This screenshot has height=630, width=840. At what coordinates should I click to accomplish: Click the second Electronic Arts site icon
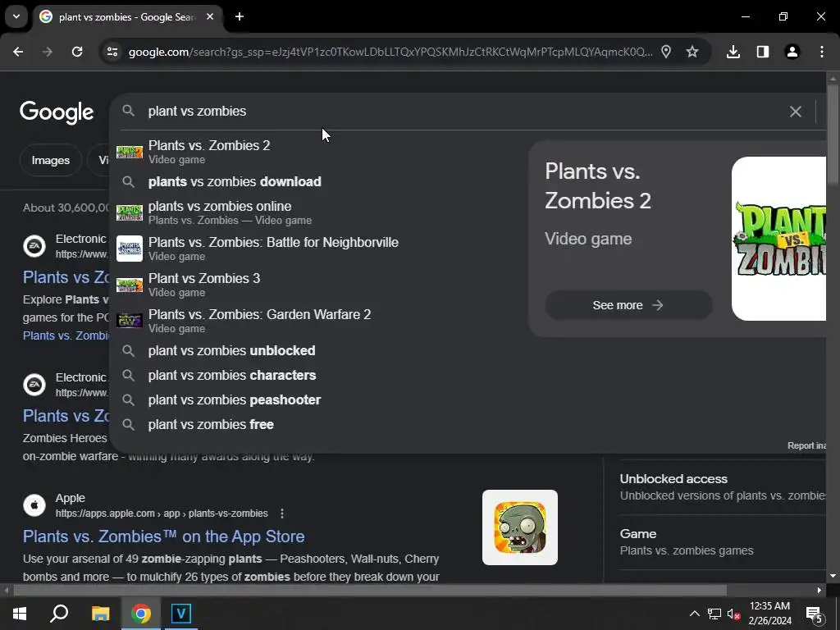[34, 385]
